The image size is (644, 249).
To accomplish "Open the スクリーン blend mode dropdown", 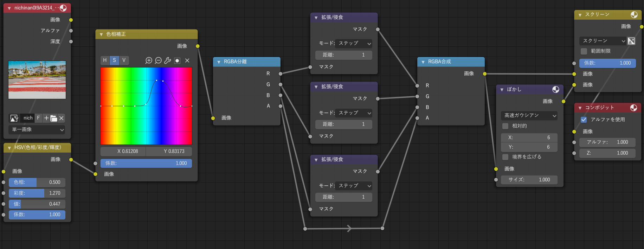I will point(603,41).
